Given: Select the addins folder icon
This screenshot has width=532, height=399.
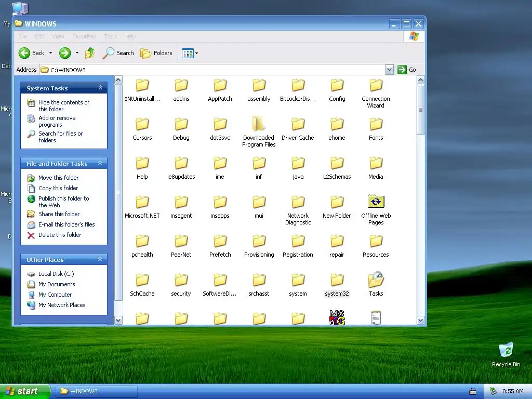Looking at the screenshot, I should pos(181,85).
